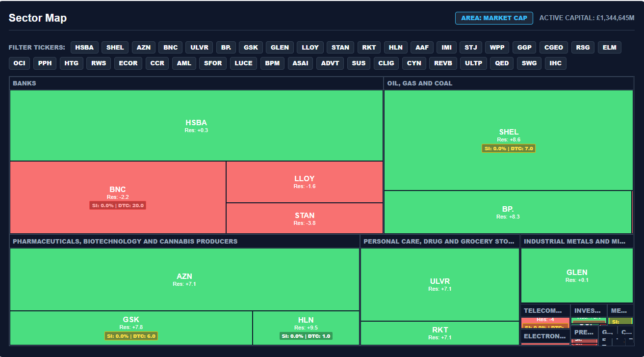This screenshot has width=644, height=357.
Task: Click the GLEN treemap tile
Action: pyautogui.click(x=577, y=275)
